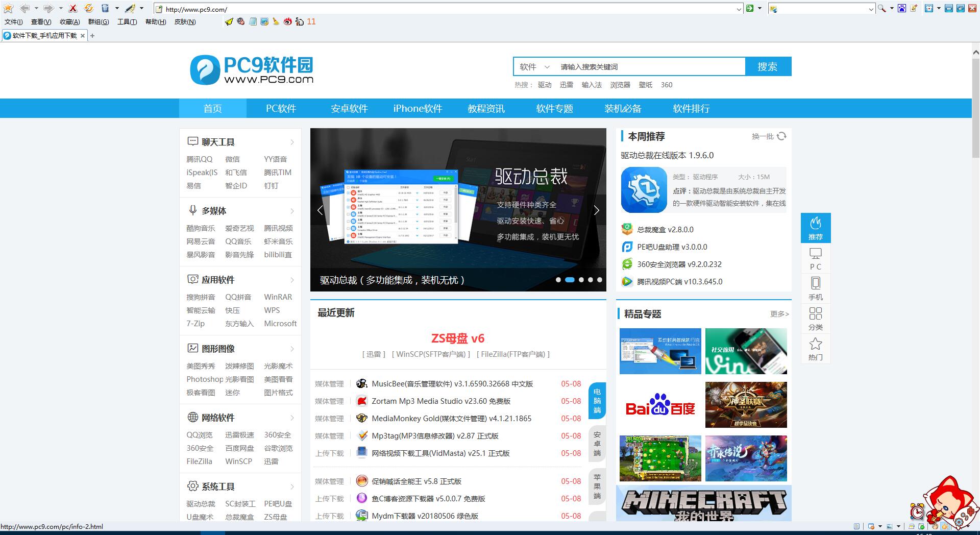Select the first banner carousel dot
Image resolution: width=980 pixels, height=535 pixels.
coord(558,280)
